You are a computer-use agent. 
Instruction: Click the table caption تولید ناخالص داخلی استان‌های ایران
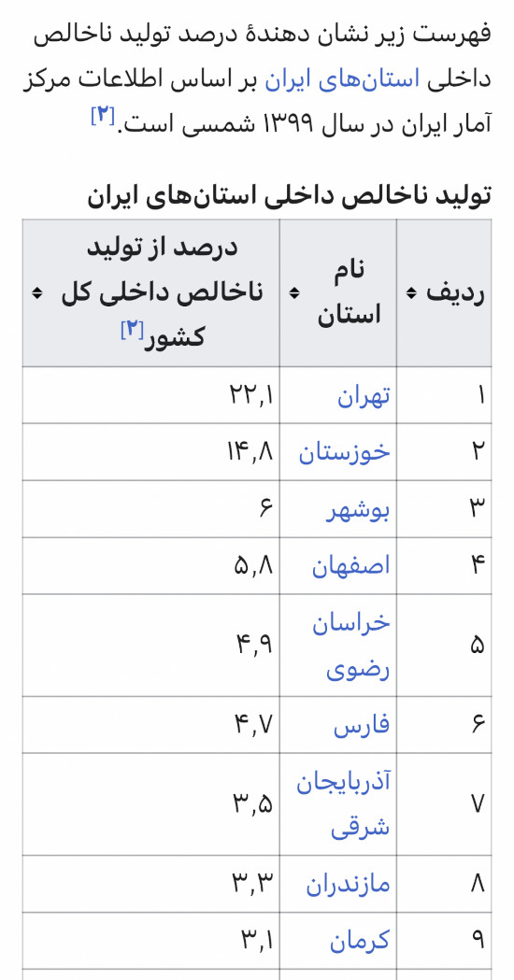click(289, 196)
